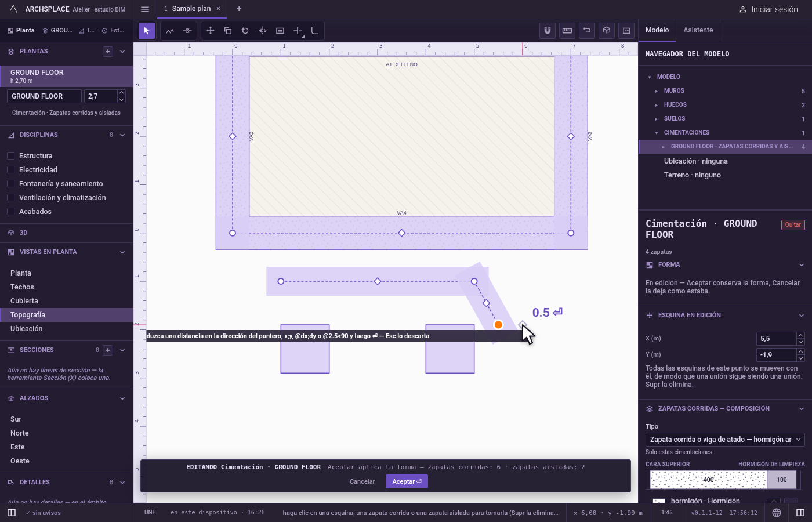Toggle the magnet snap icon
Viewport: 812px width, 522px height.
click(x=548, y=31)
